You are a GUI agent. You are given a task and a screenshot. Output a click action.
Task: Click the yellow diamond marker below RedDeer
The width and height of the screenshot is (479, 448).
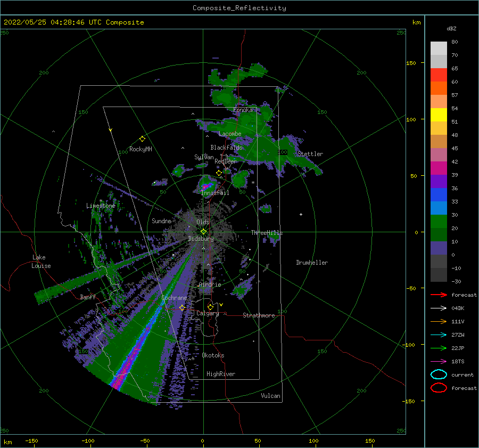click(219, 173)
